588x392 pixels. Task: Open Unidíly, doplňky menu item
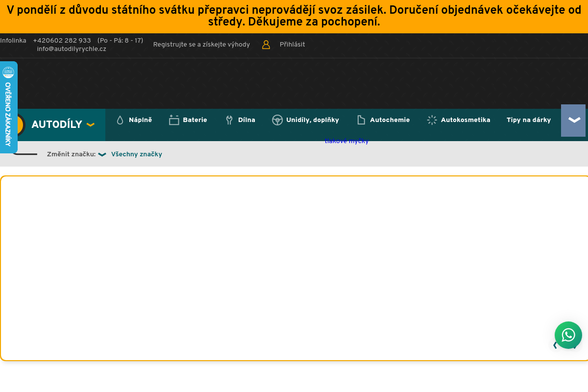[313, 120]
